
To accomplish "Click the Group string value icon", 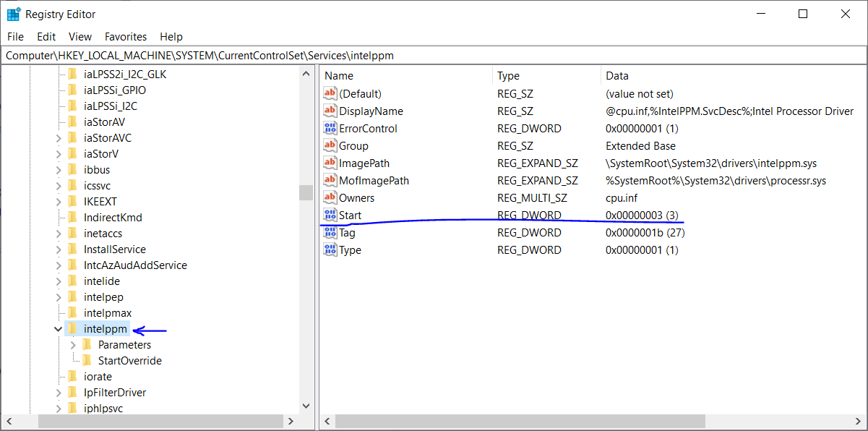I will pos(330,145).
